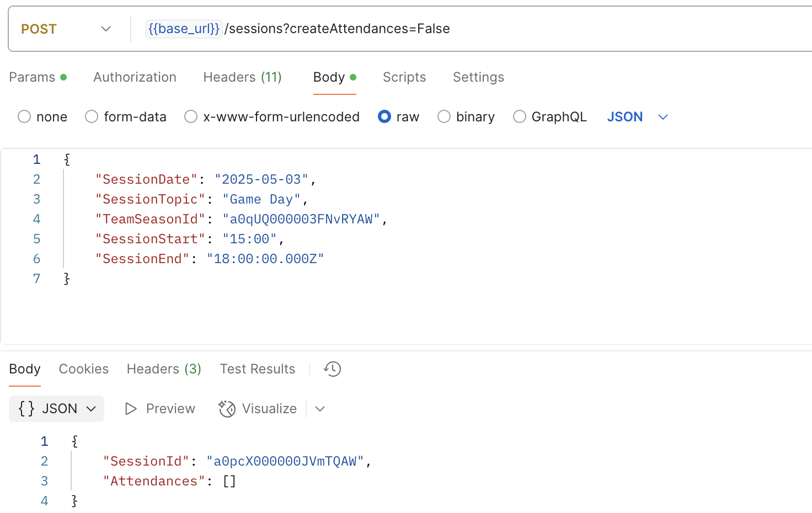Open the response history clock icon
This screenshot has height=513, width=812.
click(x=333, y=369)
